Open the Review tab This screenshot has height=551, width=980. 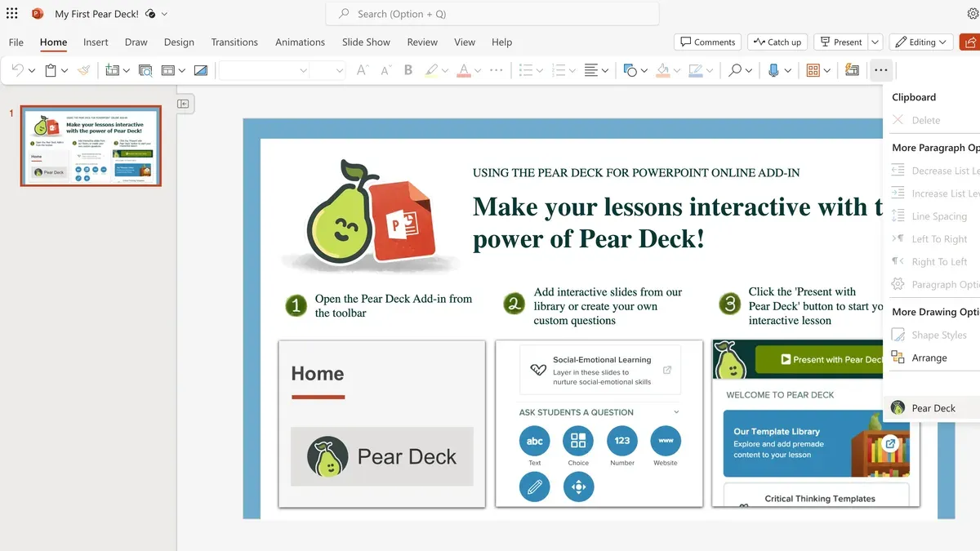(422, 42)
